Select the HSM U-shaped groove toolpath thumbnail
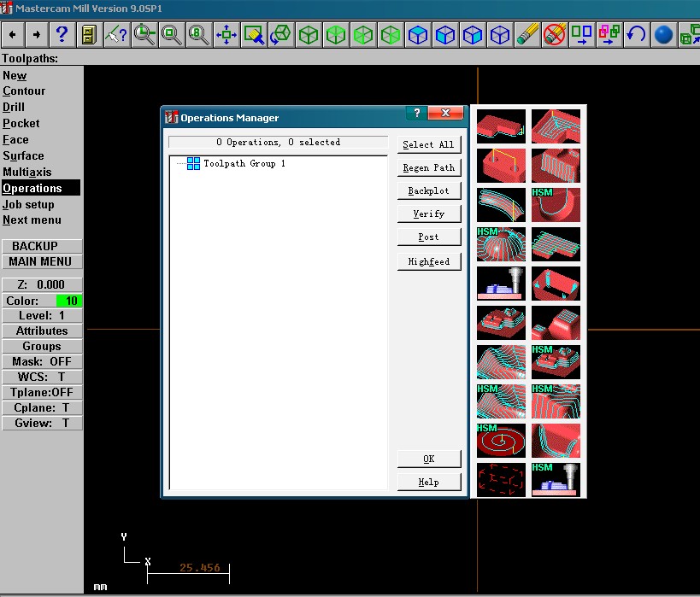 click(x=556, y=205)
